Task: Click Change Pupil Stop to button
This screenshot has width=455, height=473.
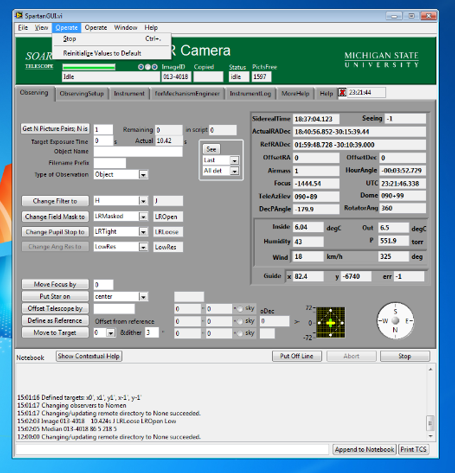Action: tap(55, 232)
